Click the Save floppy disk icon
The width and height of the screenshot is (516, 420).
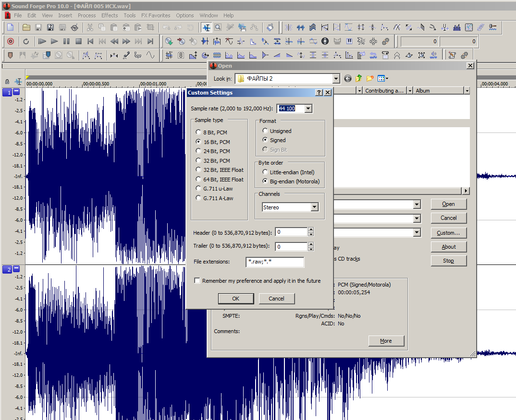pyautogui.click(x=38, y=27)
